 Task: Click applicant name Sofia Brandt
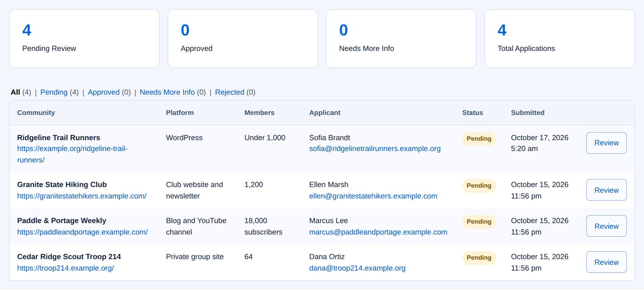coord(329,138)
